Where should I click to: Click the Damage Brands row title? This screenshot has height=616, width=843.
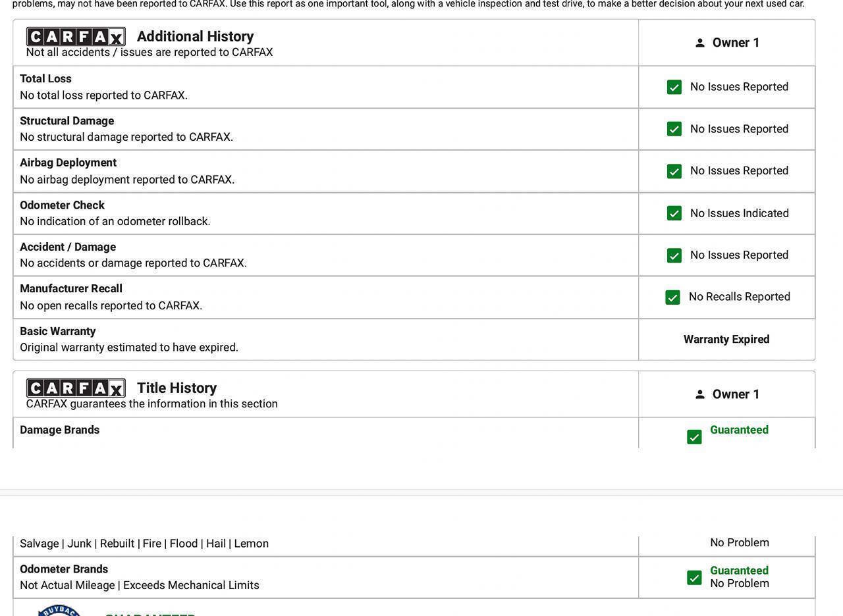(59, 430)
